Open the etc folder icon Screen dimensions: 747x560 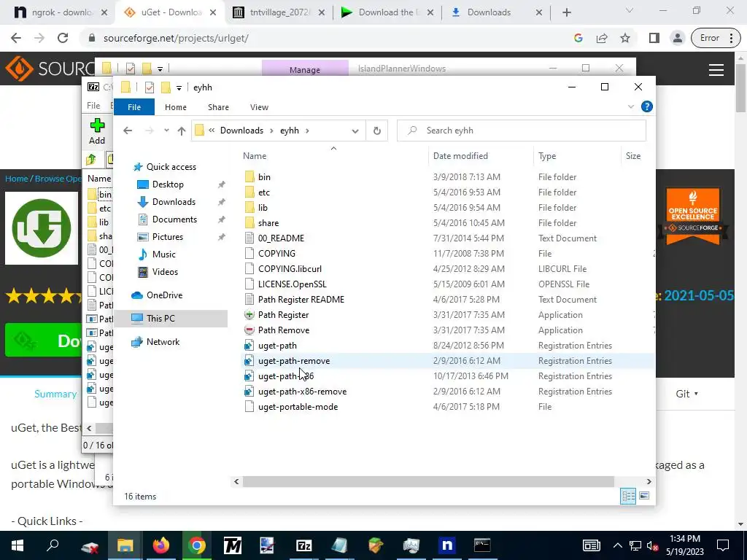tap(249, 192)
